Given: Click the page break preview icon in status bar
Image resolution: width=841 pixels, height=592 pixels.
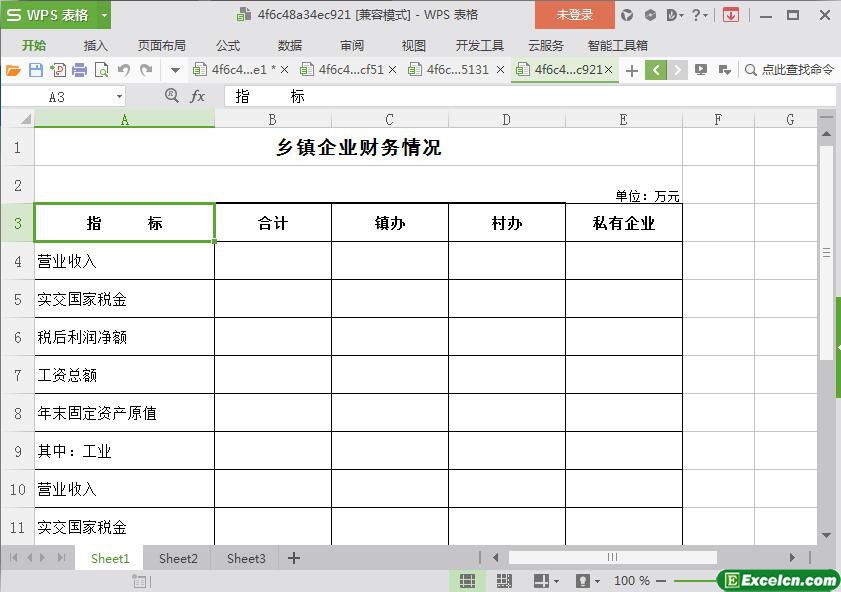Looking at the screenshot, I should (x=504, y=581).
